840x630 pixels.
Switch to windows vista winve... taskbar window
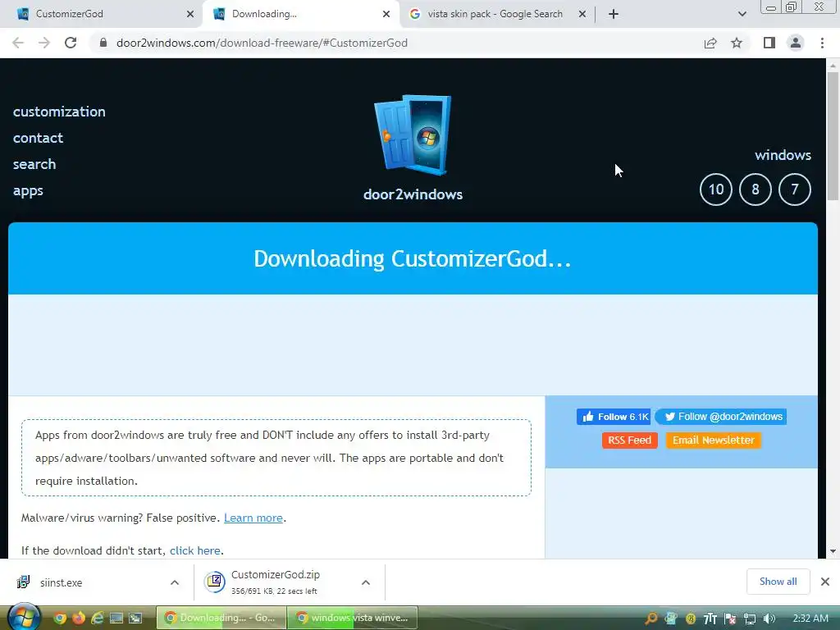352,618
